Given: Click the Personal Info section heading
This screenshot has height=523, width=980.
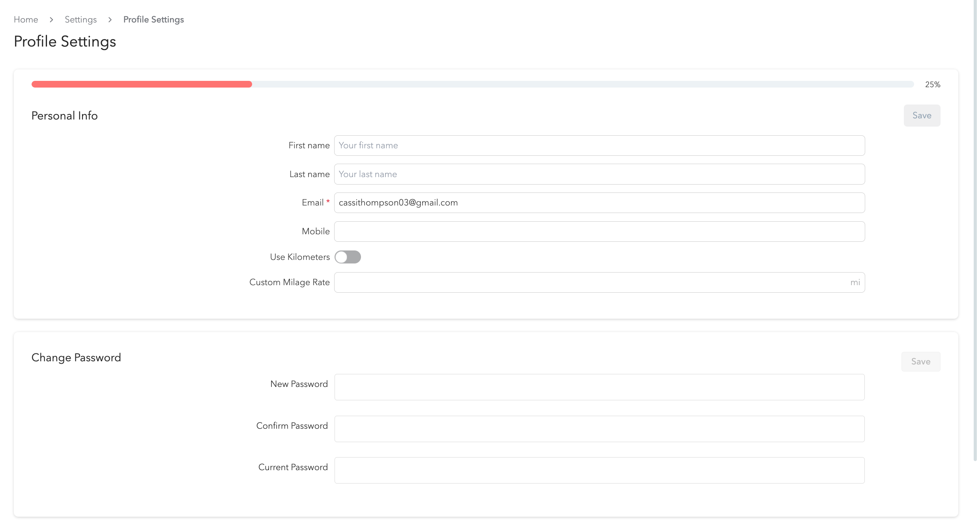Looking at the screenshot, I should pos(64,115).
